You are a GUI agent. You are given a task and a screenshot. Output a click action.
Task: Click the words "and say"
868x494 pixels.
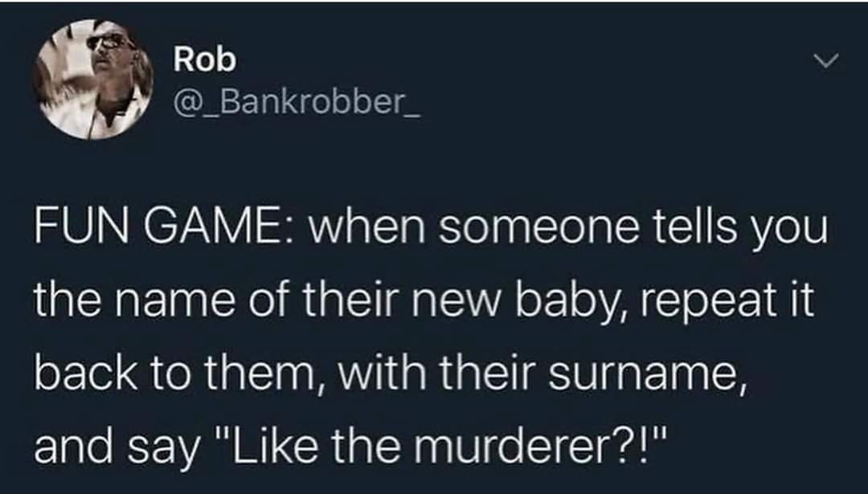click(x=116, y=446)
